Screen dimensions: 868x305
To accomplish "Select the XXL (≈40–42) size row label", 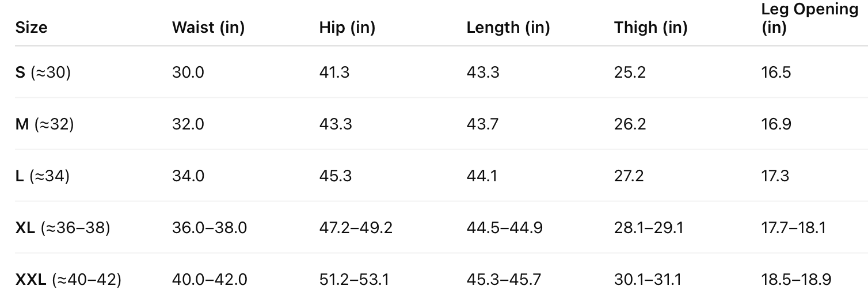I will (68, 280).
